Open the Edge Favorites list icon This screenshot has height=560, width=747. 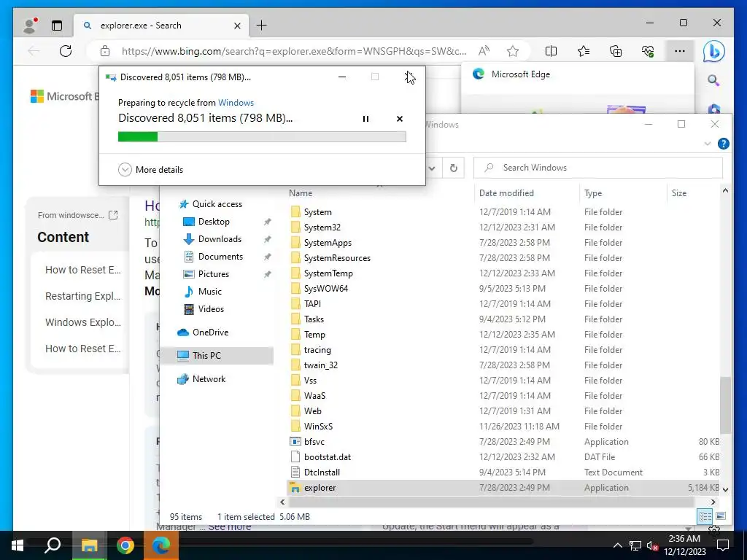pyautogui.click(x=583, y=51)
